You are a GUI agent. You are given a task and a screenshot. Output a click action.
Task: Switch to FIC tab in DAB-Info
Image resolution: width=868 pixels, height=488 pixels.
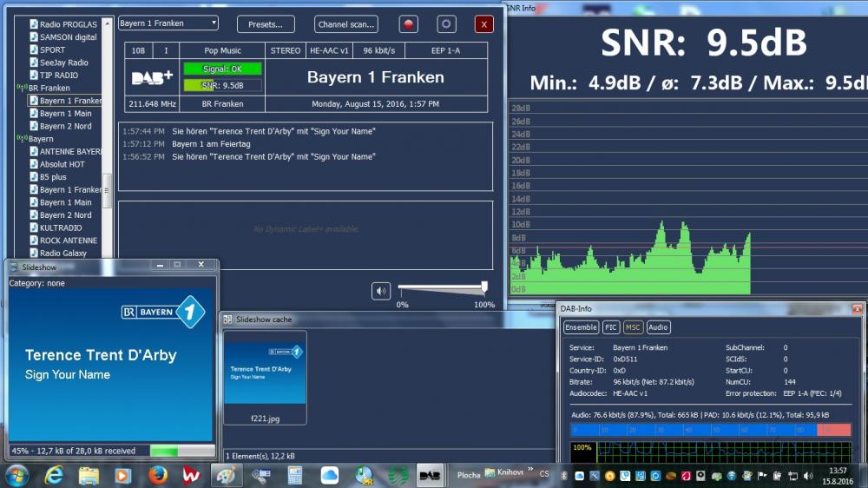tap(610, 327)
